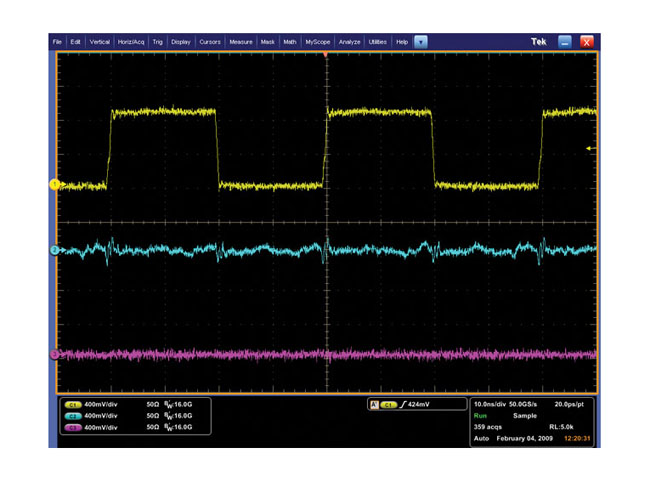Click the channel 1 yellow ground marker
This screenshot has width=650, height=482.
(55, 184)
